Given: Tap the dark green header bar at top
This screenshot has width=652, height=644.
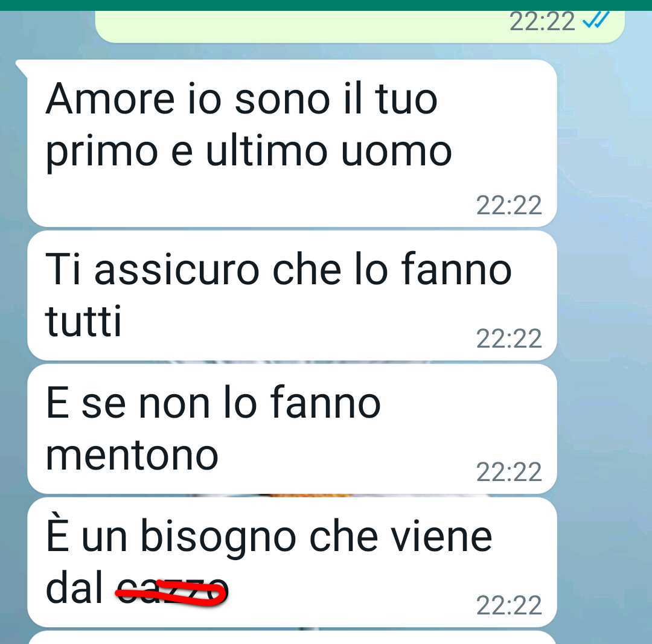Looking at the screenshot, I should [x=326, y=5].
